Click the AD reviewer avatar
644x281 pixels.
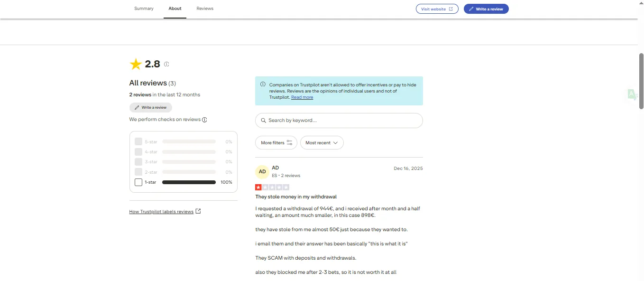click(262, 172)
